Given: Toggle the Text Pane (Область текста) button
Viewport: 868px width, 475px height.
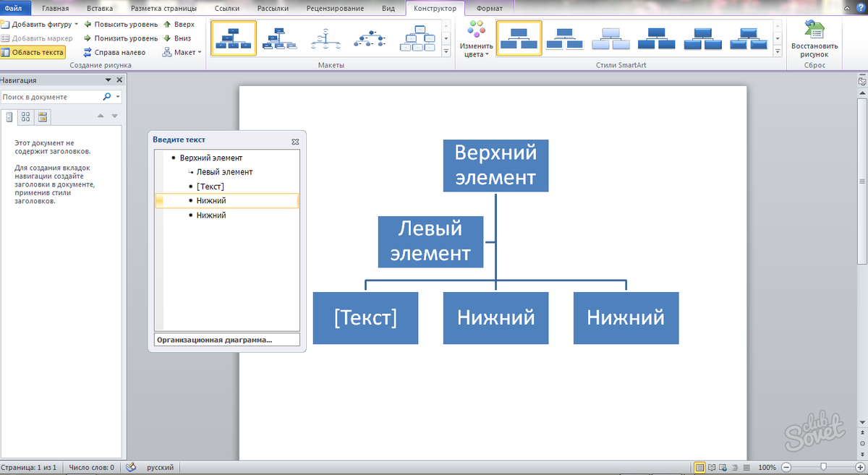Looking at the screenshot, I should point(33,52).
